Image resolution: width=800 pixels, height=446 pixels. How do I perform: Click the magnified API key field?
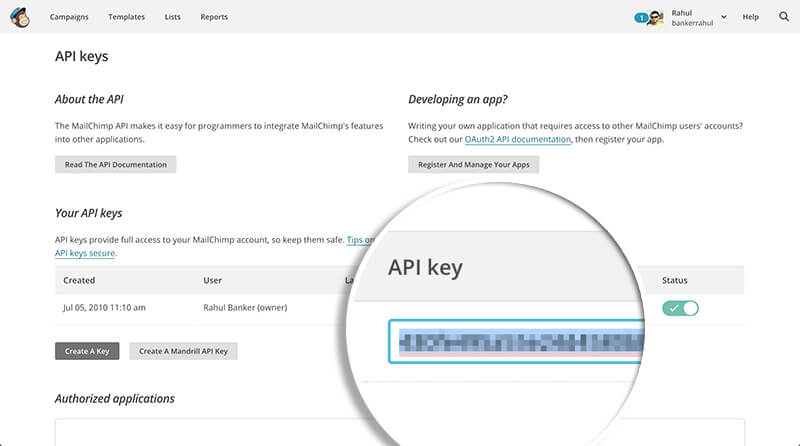click(x=516, y=341)
